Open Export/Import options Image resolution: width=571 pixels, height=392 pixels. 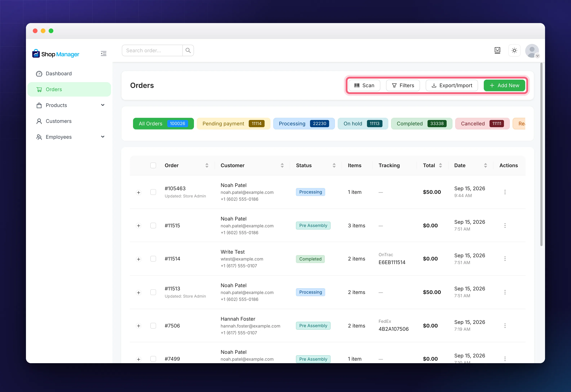click(x=452, y=85)
